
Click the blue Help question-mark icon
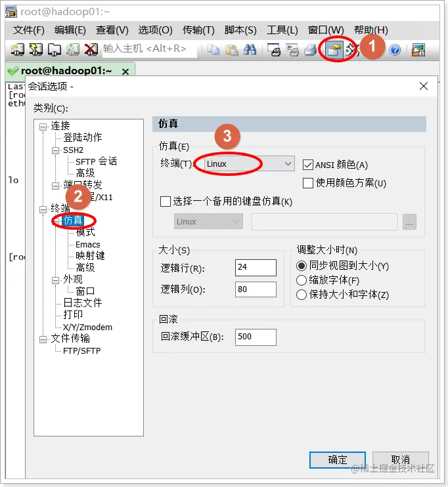(x=395, y=50)
